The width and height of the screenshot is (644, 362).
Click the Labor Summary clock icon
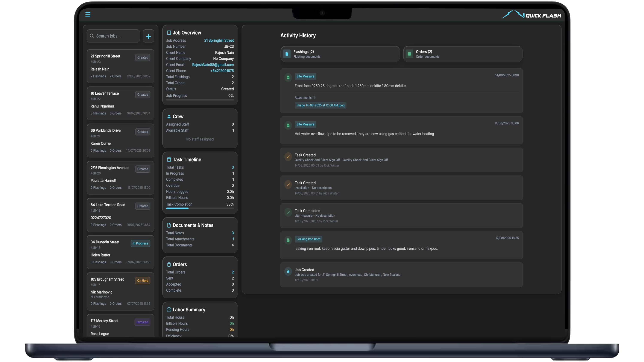pyautogui.click(x=169, y=309)
